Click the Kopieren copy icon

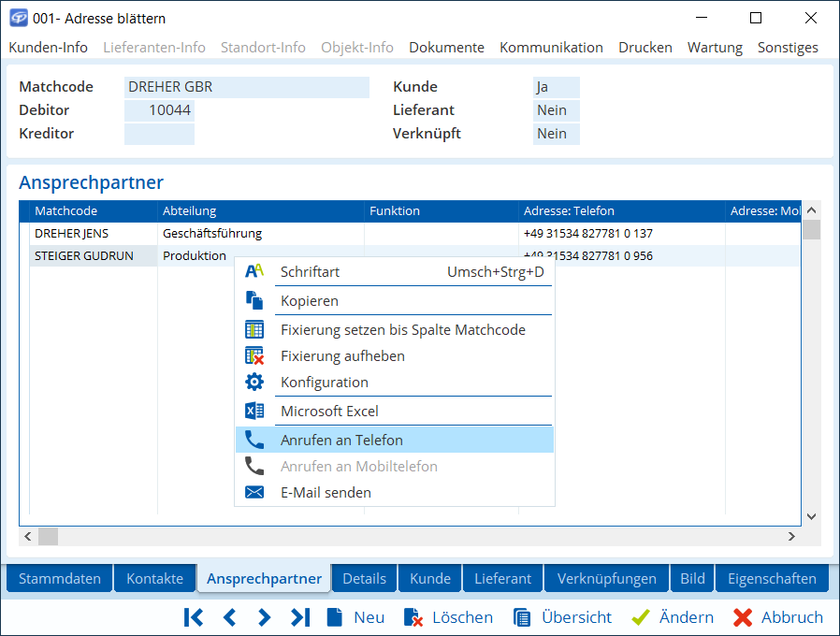click(254, 300)
